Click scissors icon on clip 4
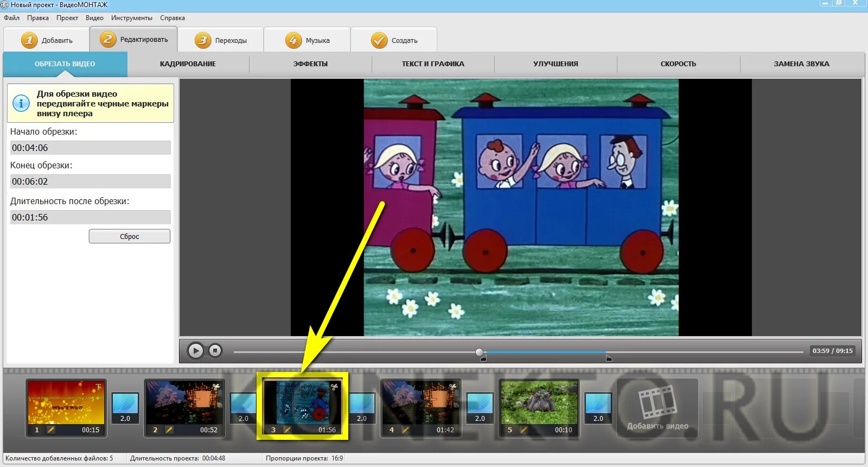Screen dimensions: 868x467 [x=452, y=387]
